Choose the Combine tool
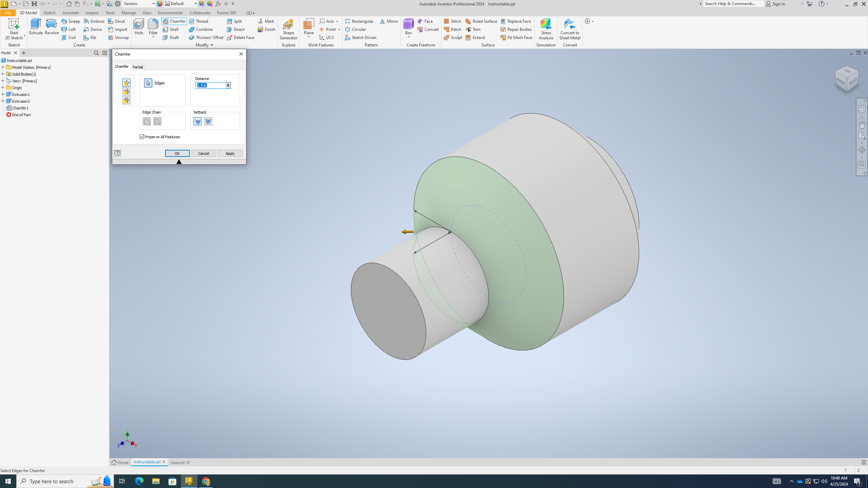 [x=201, y=29]
